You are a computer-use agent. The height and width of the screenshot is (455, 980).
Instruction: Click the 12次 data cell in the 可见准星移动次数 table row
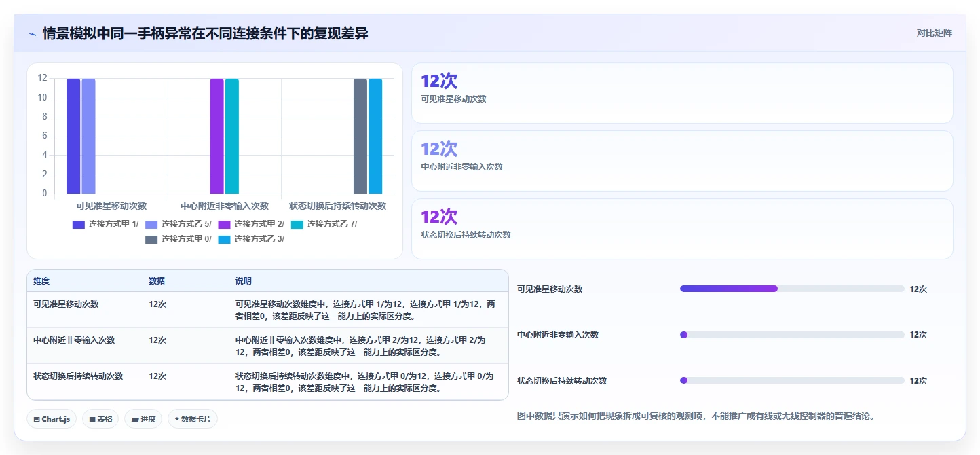pos(157,304)
